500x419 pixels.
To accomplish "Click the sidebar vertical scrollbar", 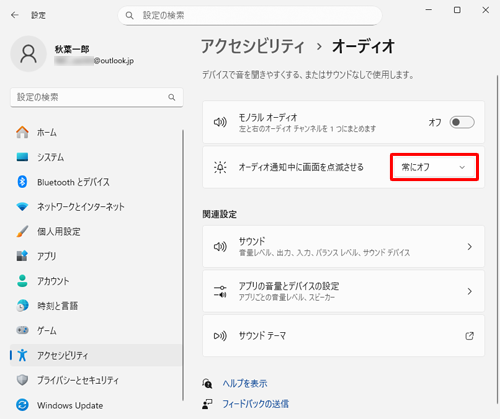I will (x=183, y=265).
